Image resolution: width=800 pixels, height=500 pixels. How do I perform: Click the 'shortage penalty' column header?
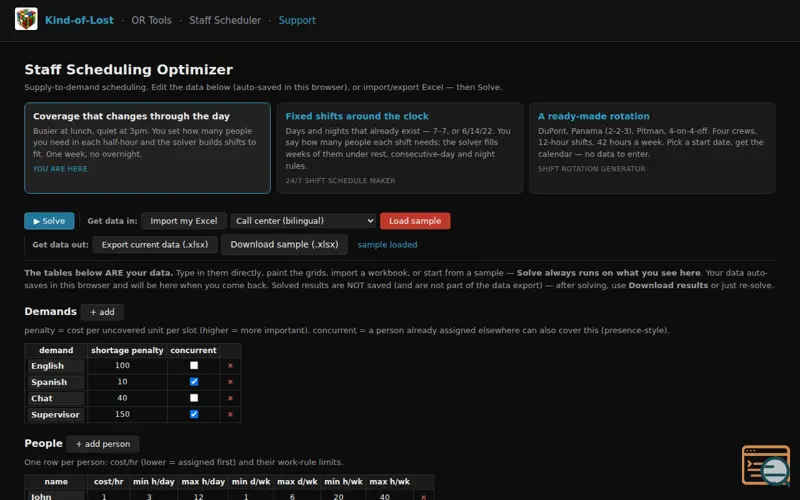[x=127, y=351]
